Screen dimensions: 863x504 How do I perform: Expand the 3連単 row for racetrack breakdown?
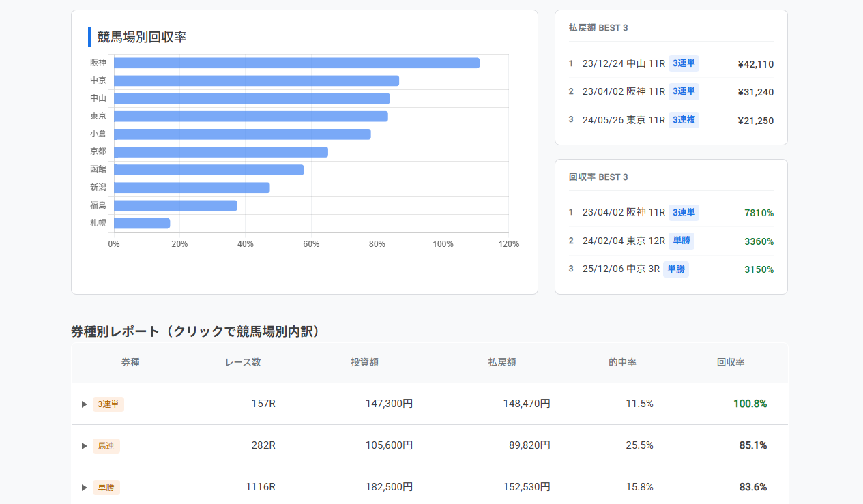[84, 404]
